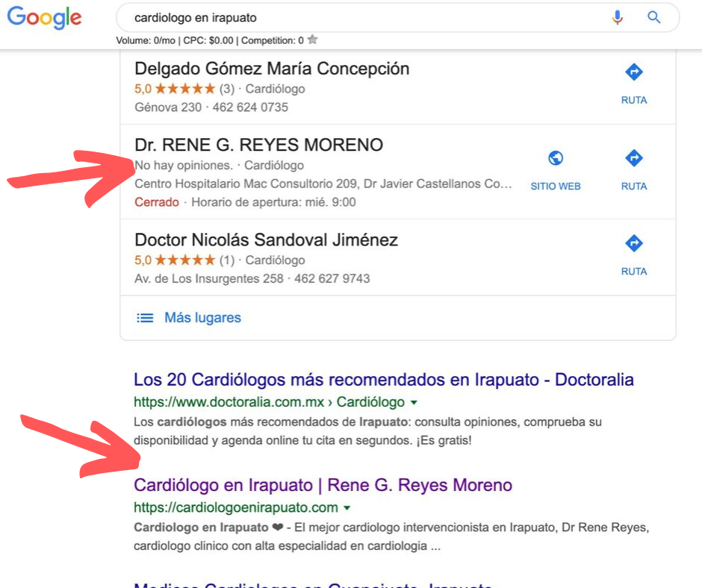Click the blue search magnifier icon
Viewport: 702px width, 588px height.
pos(653,17)
